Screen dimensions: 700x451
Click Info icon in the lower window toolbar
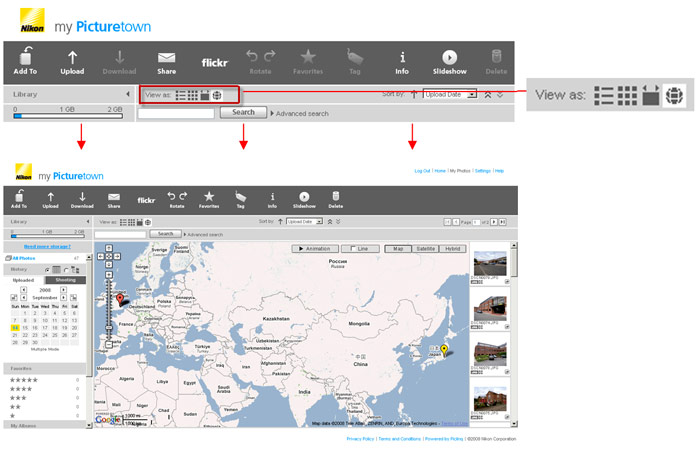272,196
